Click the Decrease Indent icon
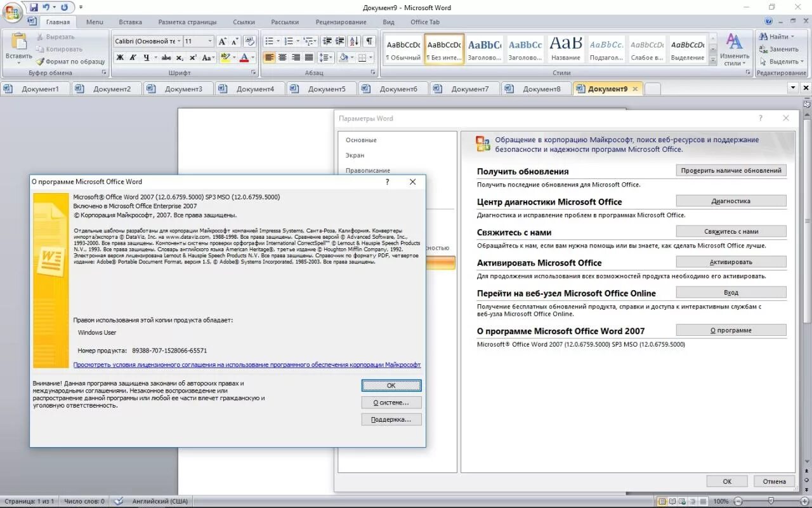This screenshot has height=508, width=812. (x=327, y=41)
